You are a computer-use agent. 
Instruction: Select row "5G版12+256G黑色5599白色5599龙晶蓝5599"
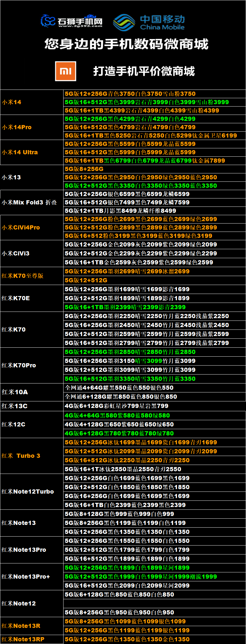click(155, 144)
